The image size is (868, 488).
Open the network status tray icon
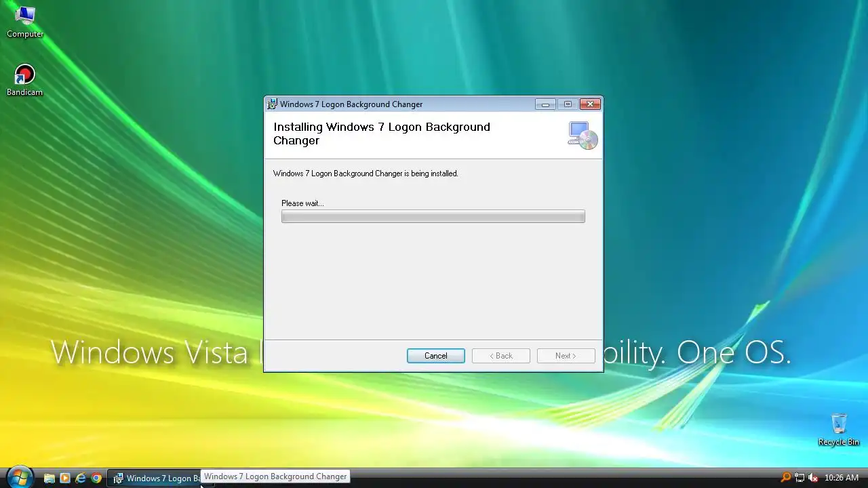coord(800,478)
